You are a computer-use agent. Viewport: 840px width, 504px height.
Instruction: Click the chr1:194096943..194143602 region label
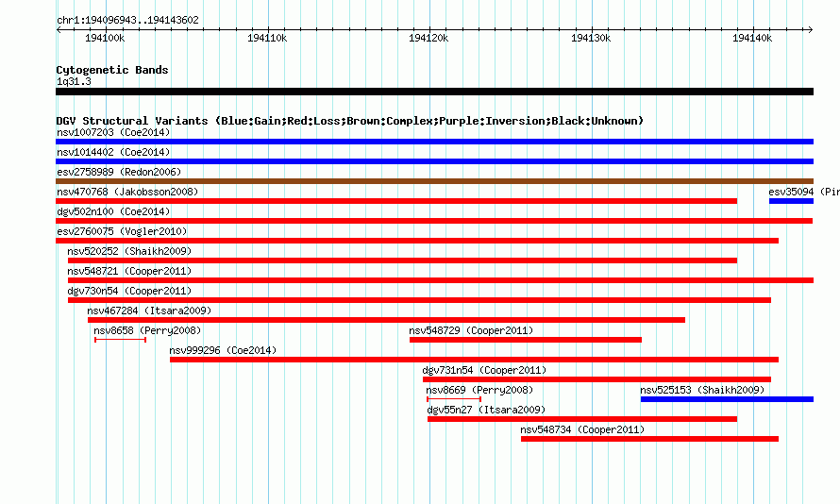[x=127, y=20]
